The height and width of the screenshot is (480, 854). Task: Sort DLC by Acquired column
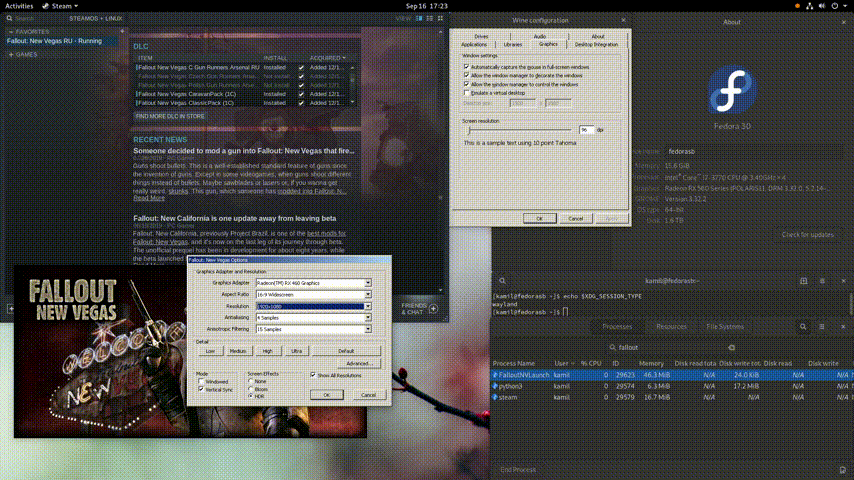coord(327,58)
